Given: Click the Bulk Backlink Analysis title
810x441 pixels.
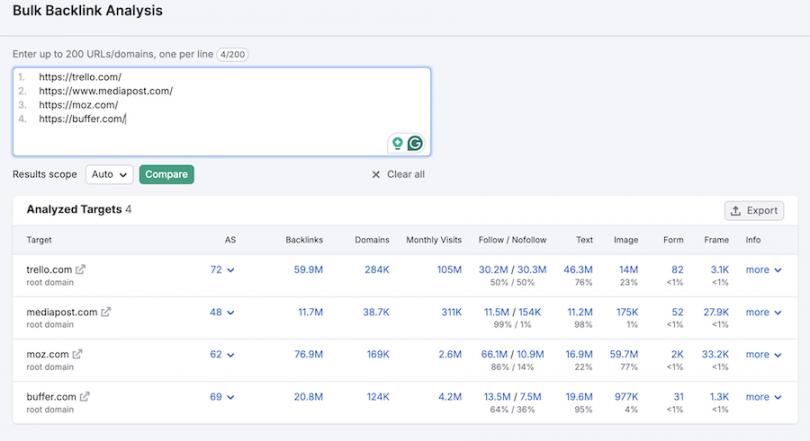Looking at the screenshot, I should 87,10.
